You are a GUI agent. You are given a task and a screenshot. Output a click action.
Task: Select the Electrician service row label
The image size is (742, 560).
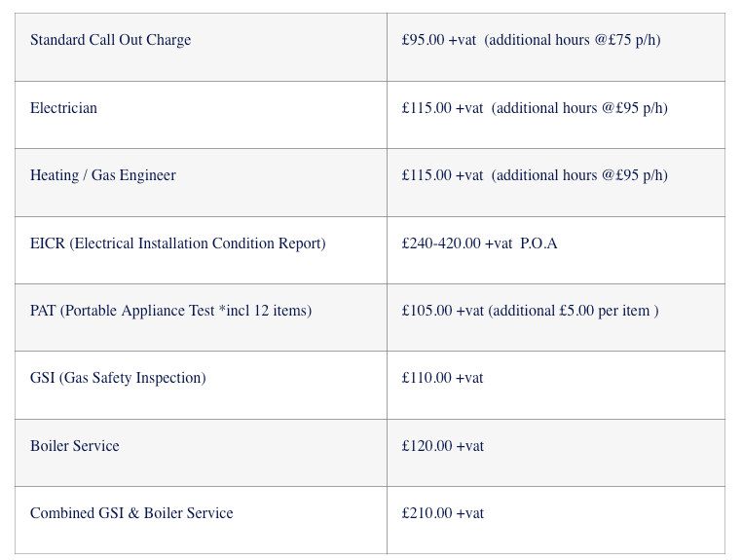coord(63,108)
